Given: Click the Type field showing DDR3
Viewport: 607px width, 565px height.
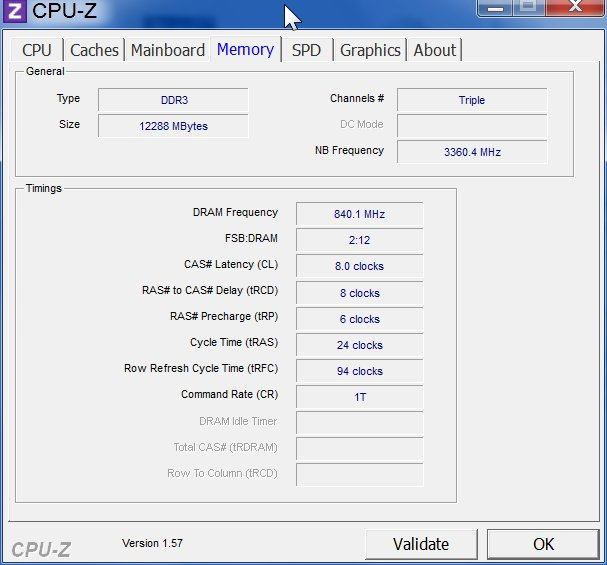Looking at the screenshot, I should 173,100.
